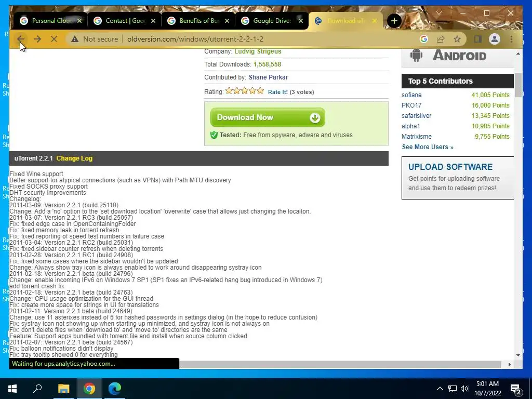Open the taskbar search icon
Image resolution: width=532 pixels, height=399 pixels.
tap(37, 389)
